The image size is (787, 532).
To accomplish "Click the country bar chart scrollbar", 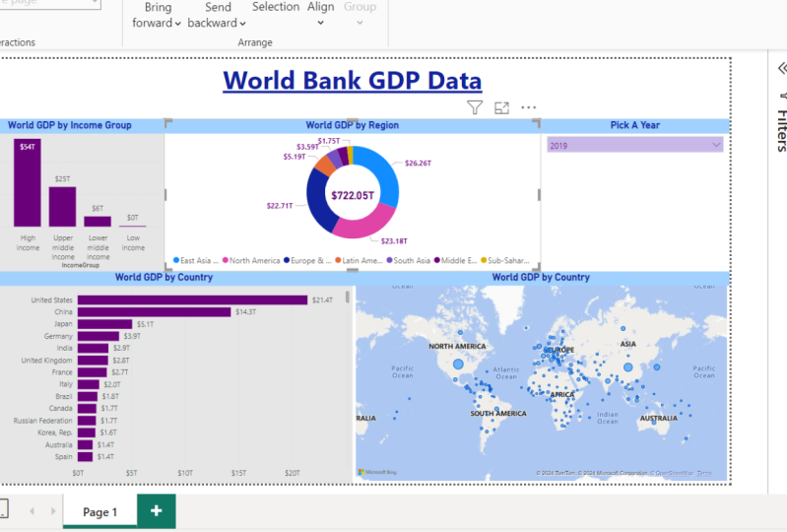I will click(x=348, y=298).
